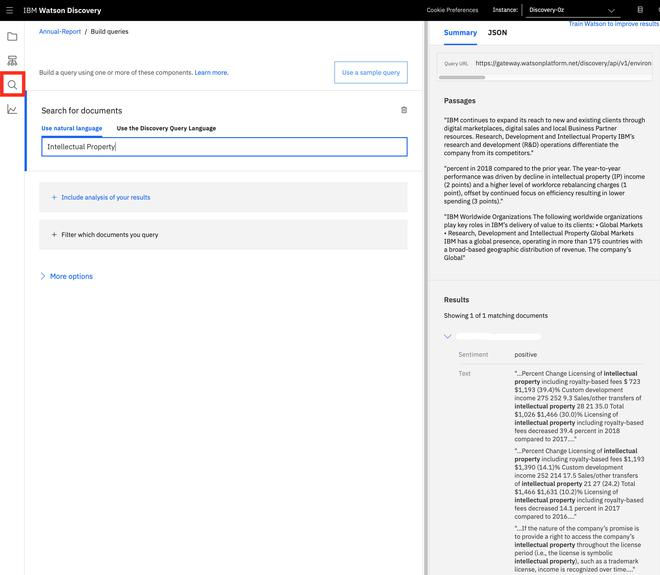The image size is (660, 575).
Task: Open Cookie Preferences link
Action: (x=452, y=10)
